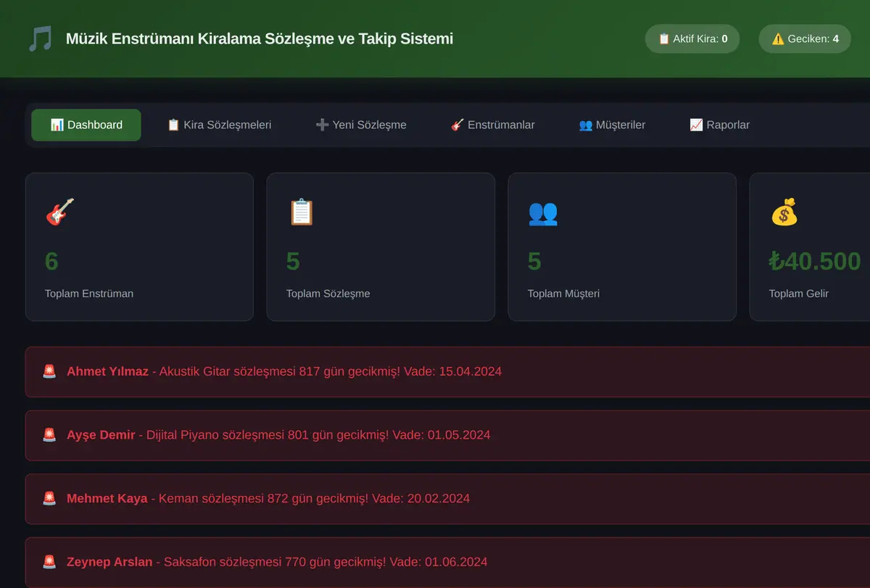Select the Mehmet Kaya name in overdue alert
The height and width of the screenshot is (588, 870).
point(107,499)
